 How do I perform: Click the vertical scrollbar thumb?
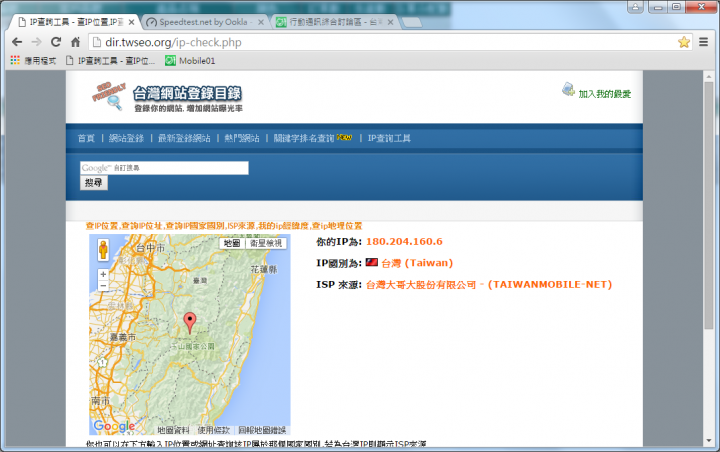click(x=709, y=205)
